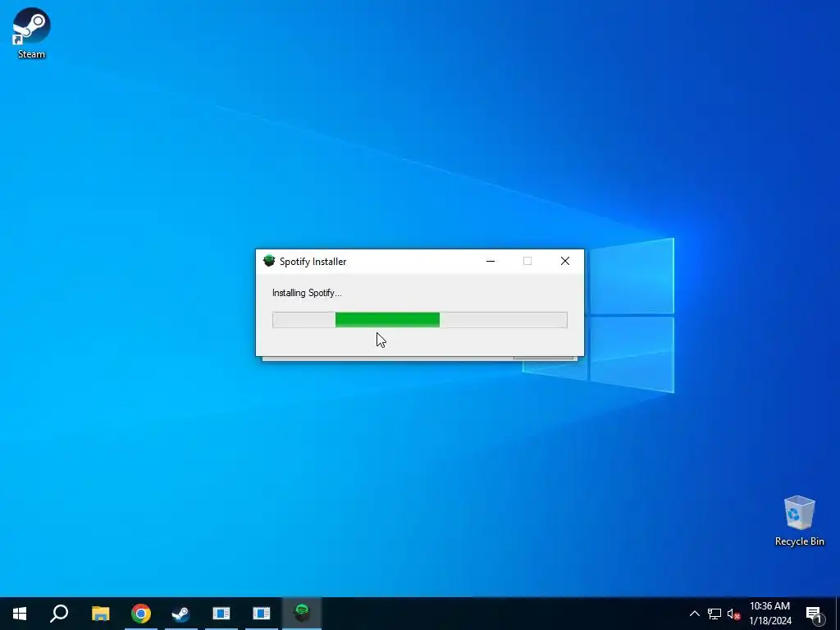This screenshot has width=840, height=630.
Task: Open the Action Center notifications icon
Action: [x=814, y=614]
